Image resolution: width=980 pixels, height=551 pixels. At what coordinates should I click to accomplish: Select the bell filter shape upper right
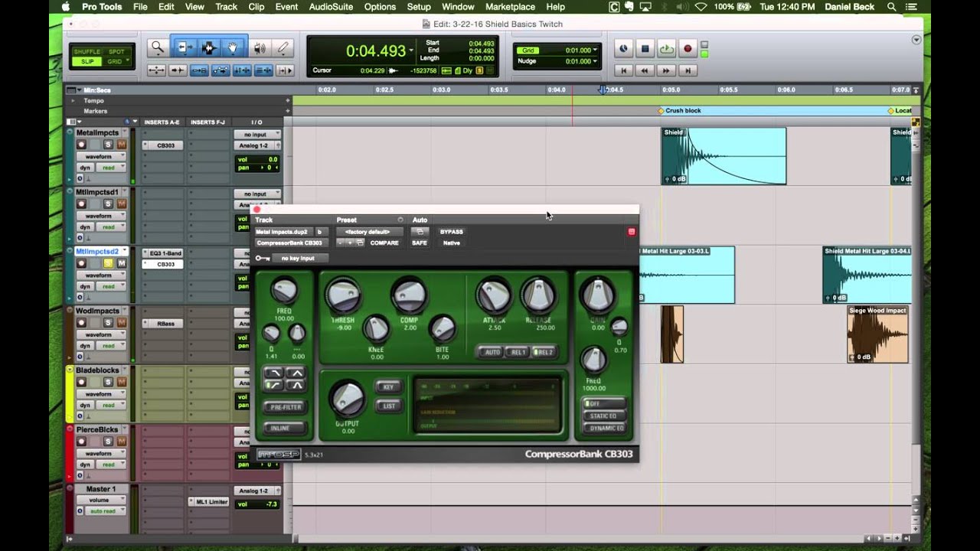[x=297, y=373]
